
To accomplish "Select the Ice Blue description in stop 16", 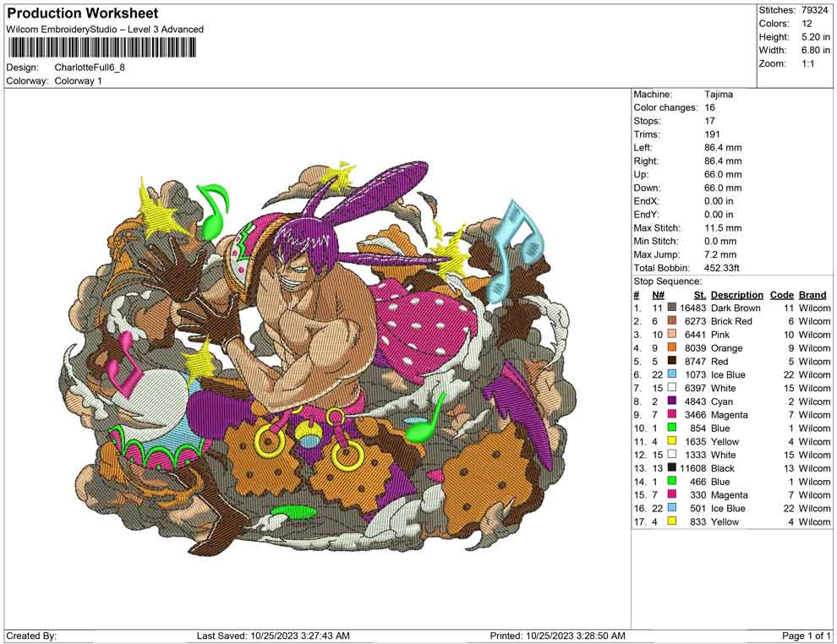I will [728, 508].
